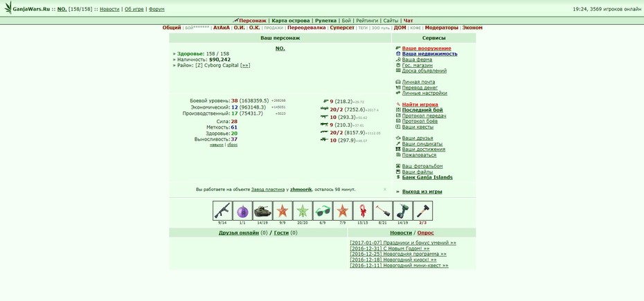
Task: Open Последний бой link
Action: 422,110
